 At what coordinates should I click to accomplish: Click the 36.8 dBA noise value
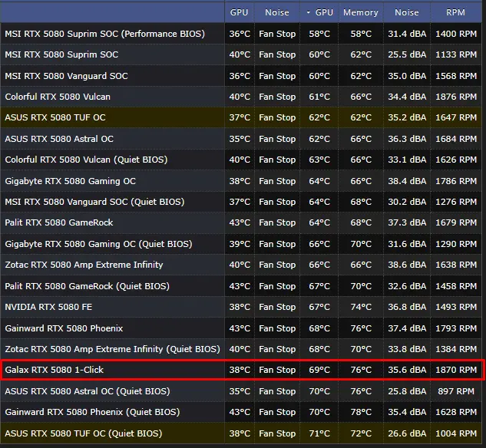coord(407,307)
